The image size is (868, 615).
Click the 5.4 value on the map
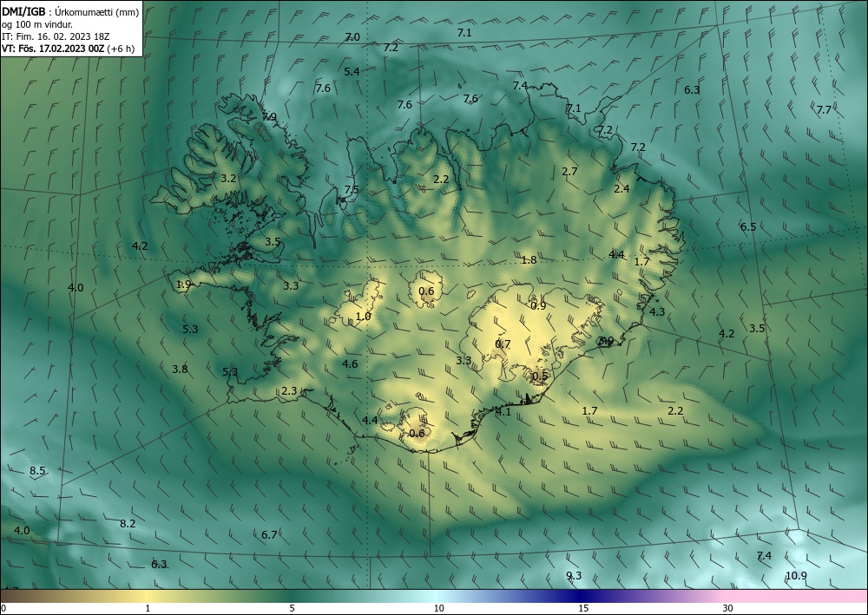[x=352, y=71]
